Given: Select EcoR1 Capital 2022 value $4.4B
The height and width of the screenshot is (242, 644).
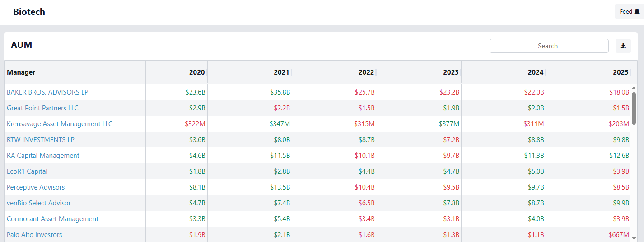Looking at the screenshot, I should tap(367, 171).
